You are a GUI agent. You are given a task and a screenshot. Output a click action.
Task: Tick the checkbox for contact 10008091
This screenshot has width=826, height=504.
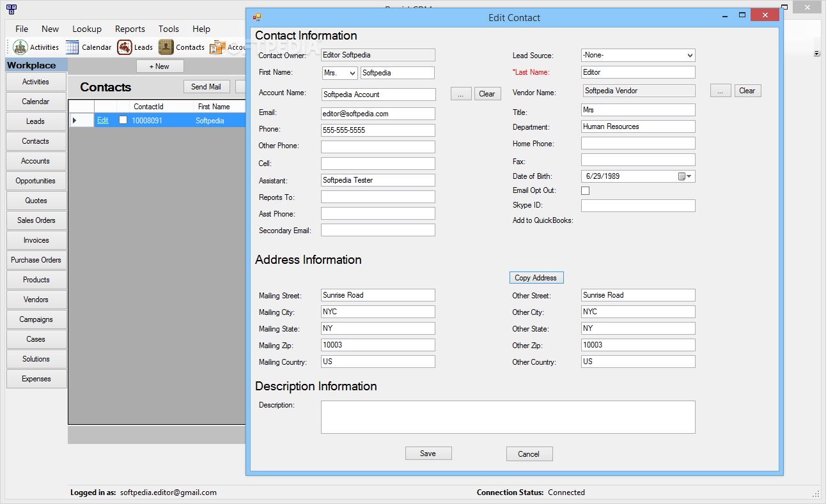(123, 120)
